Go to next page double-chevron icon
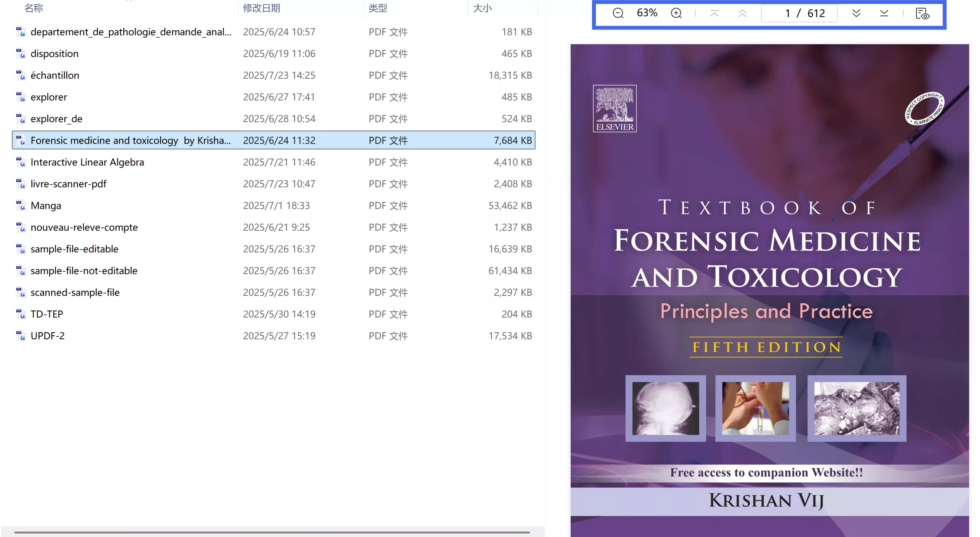The width and height of the screenshot is (980, 537). pyautogui.click(x=856, y=13)
